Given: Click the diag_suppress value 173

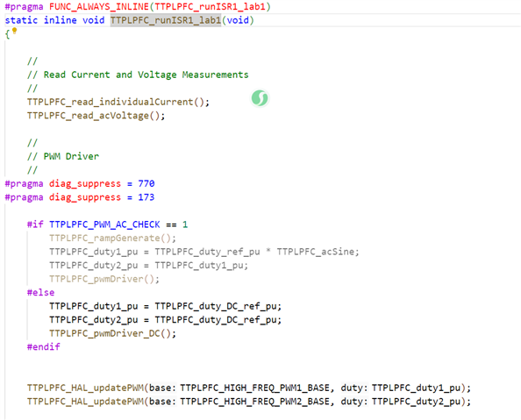Looking at the screenshot, I should 146,197.
